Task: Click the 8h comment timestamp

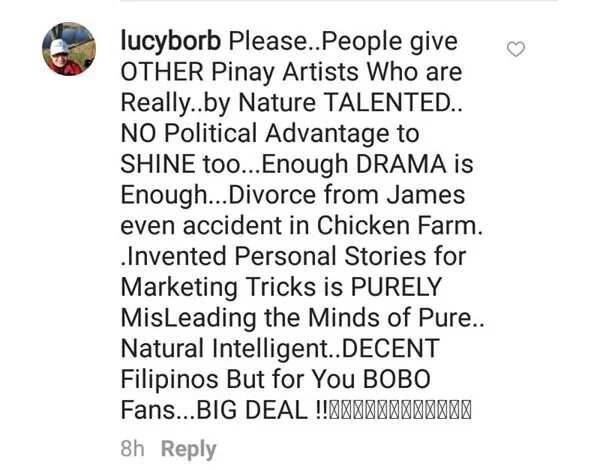Action: click(132, 448)
